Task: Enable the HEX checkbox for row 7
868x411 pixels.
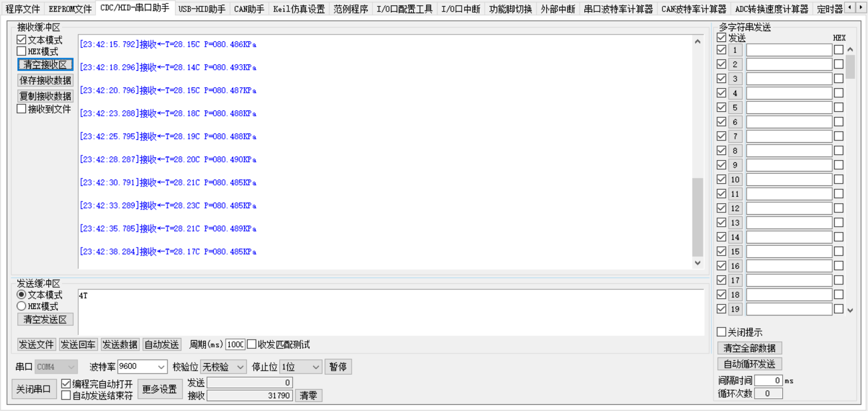Action: click(839, 136)
